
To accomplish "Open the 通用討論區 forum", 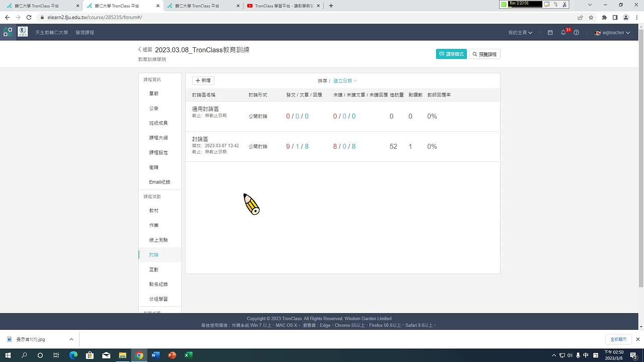I will pos(205,109).
